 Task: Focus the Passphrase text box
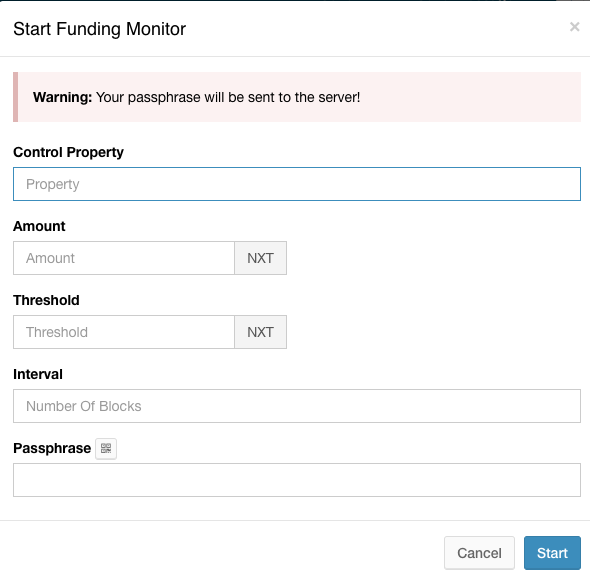click(x=297, y=480)
